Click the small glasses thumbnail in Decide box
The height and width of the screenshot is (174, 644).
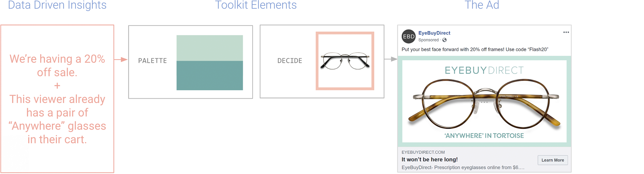345,61
